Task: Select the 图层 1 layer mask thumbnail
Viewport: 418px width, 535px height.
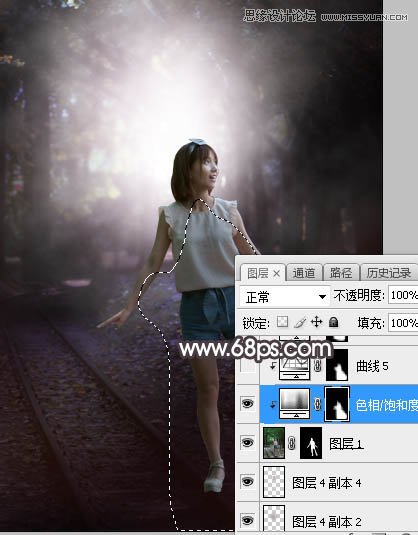Action: [x=311, y=443]
